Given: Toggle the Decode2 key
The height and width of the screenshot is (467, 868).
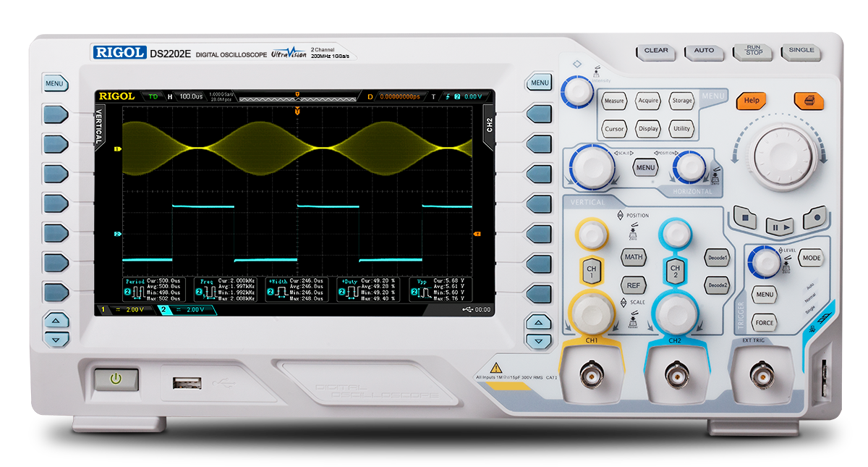Looking at the screenshot, I should [718, 285].
